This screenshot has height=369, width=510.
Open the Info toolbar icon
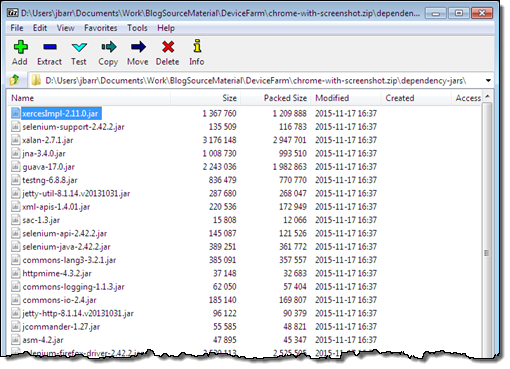click(197, 46)
